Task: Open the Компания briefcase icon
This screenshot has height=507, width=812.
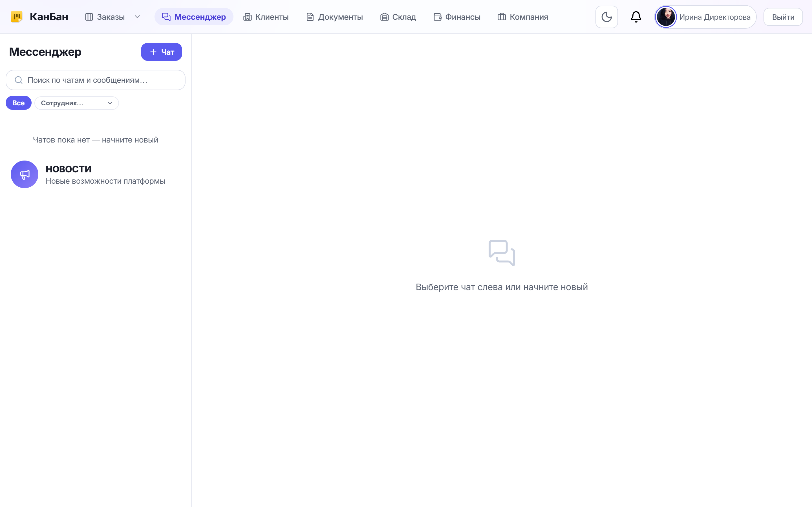Action: click(x=502, y=17)
